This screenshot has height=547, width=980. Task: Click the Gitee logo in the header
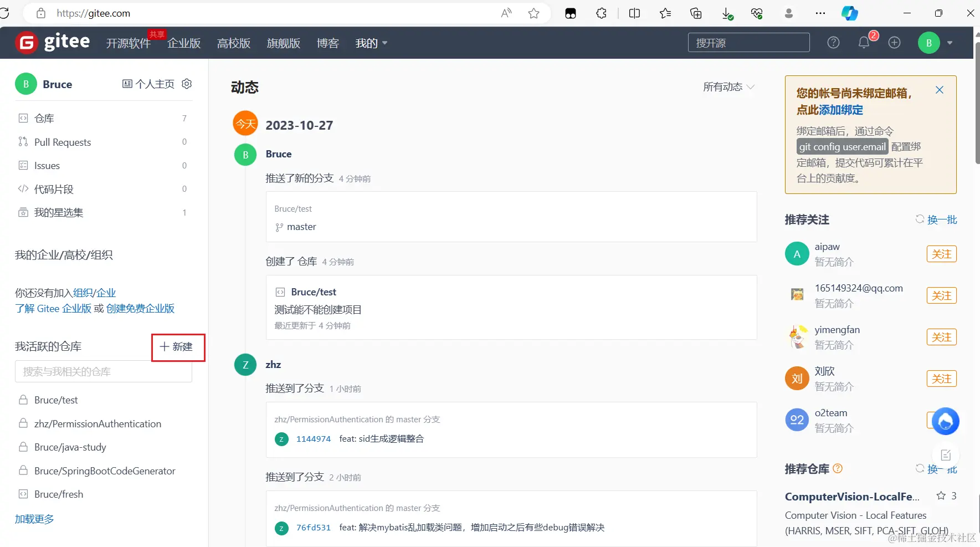53,42
